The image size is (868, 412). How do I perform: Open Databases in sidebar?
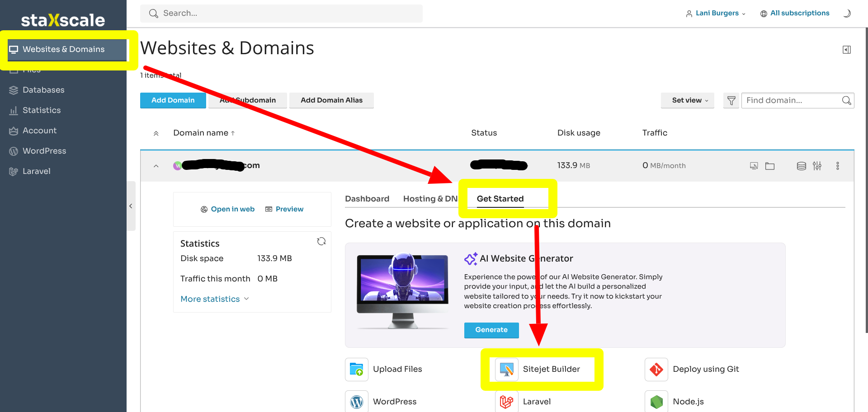[x=43, y=90]
